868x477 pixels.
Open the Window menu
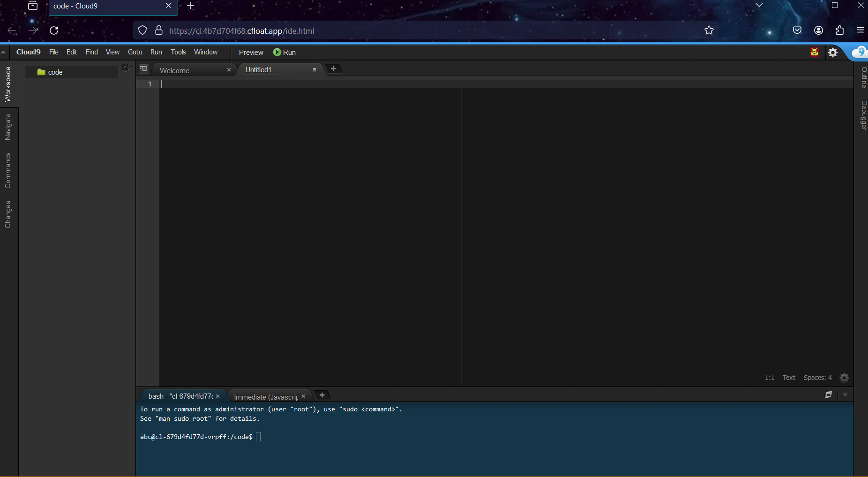pos(206,52)
